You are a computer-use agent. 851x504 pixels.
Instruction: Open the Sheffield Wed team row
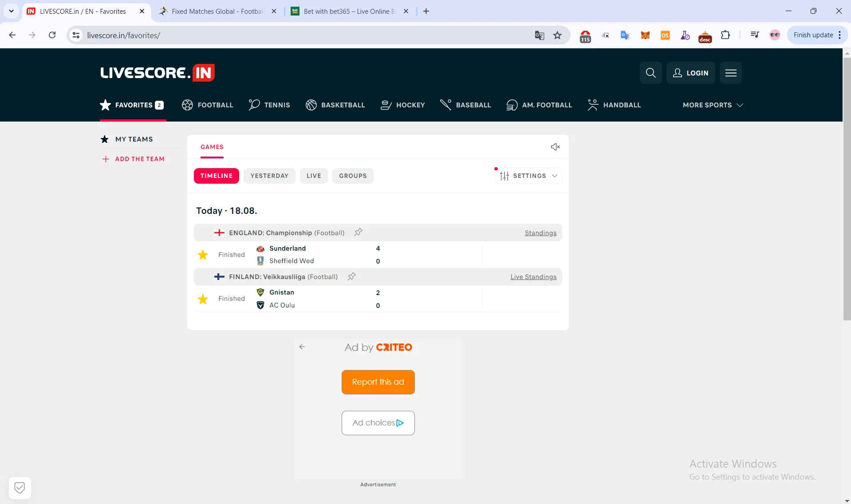292,261
